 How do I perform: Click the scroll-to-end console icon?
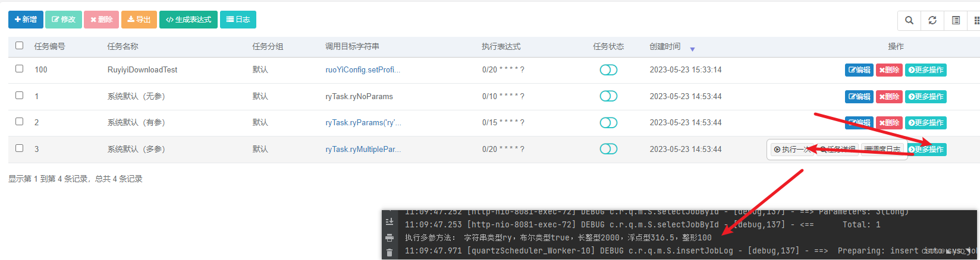(x=390, y=222)
